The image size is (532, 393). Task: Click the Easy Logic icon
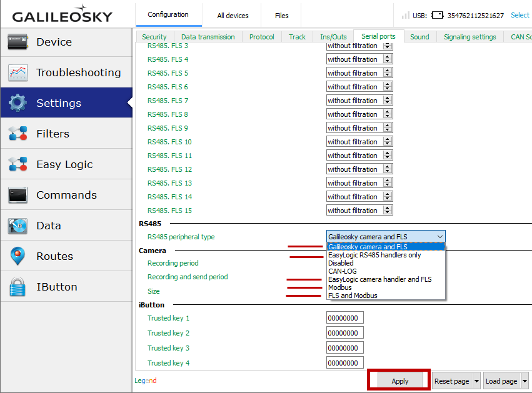tap(18, 164)
